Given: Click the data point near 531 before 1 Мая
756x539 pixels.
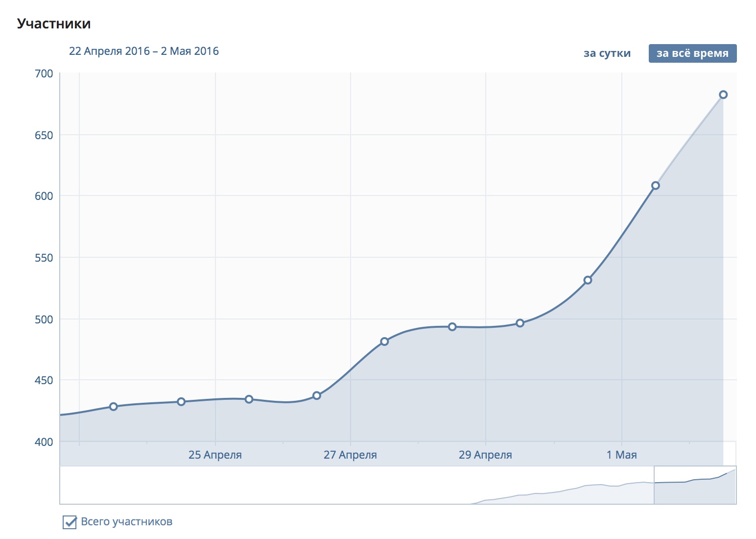Looking at the screenshot, I should pos(588,280).
